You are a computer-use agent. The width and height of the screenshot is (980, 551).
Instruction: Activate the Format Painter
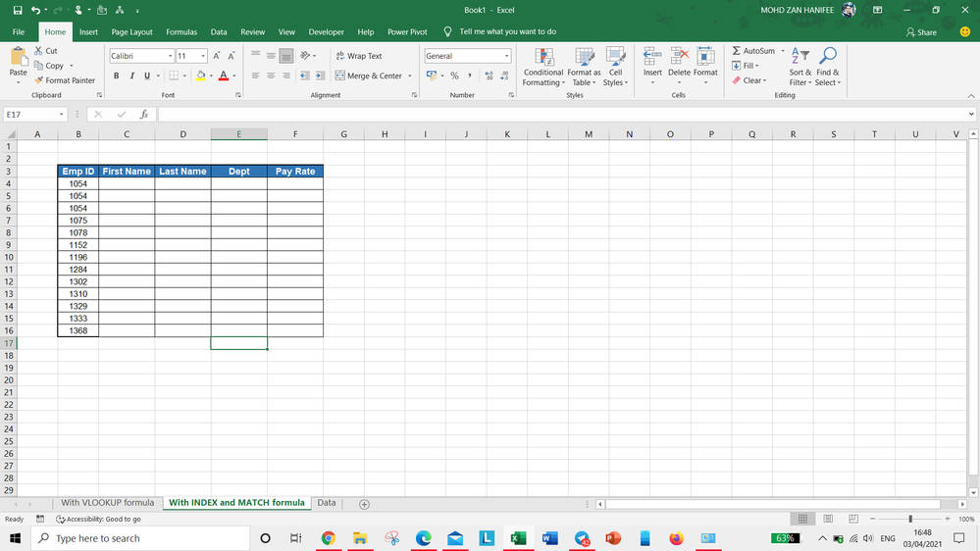click(x=65, y=80)
